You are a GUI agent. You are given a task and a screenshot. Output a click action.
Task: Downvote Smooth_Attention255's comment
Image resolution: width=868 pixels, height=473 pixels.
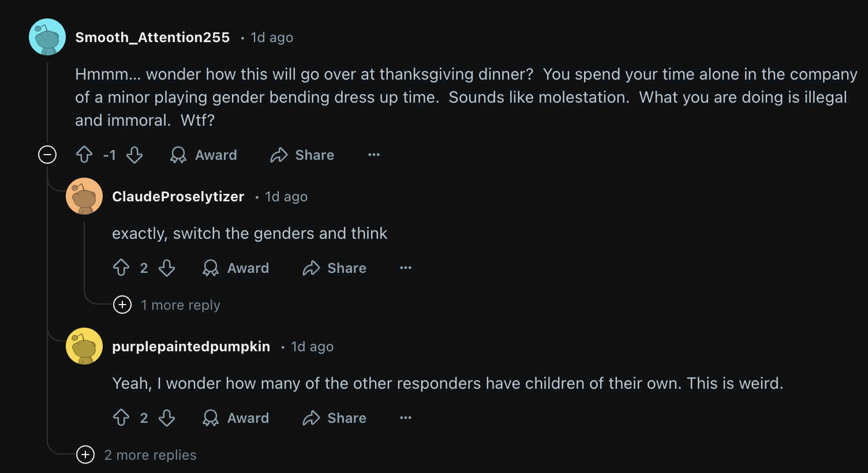click(134, 155)
